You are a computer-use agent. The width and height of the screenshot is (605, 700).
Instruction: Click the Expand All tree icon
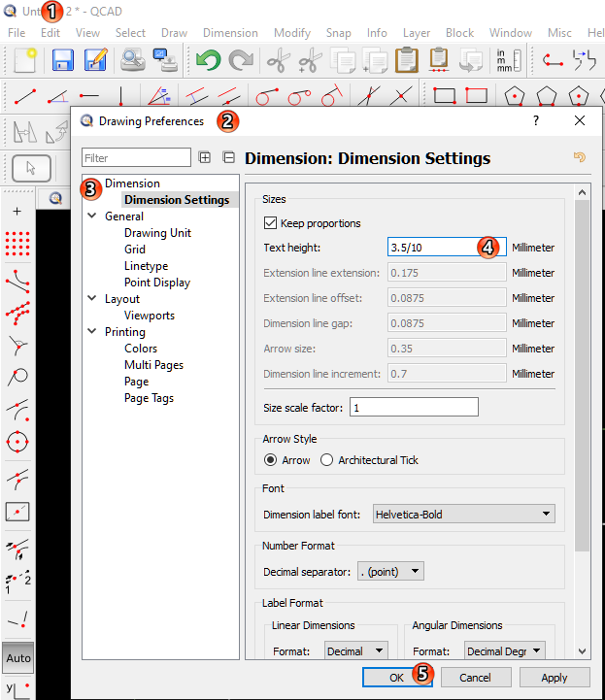(205, 157)
